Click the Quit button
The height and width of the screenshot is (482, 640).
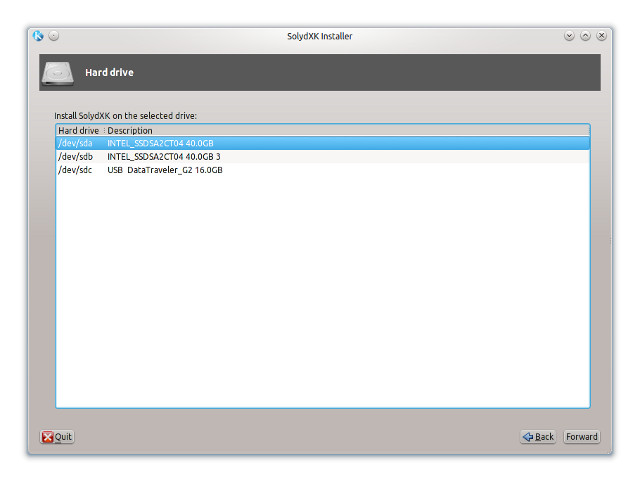(57, 437)
